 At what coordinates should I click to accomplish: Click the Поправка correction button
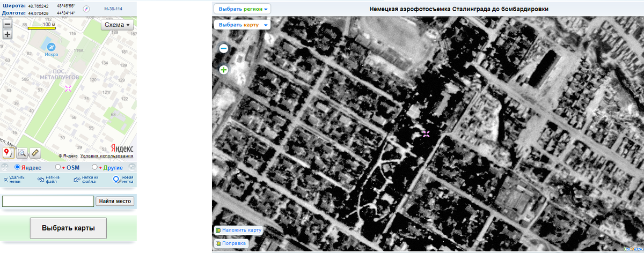pos(231,243)
